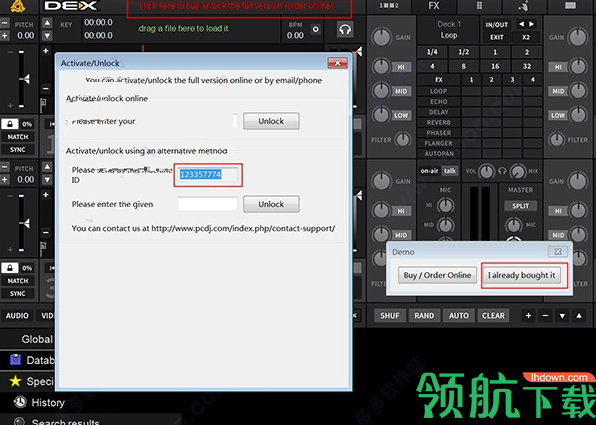Click the Unlock button beside given code field
Image resolution: width=596 pixels, height=425 pixels.
tap(271, 204)
